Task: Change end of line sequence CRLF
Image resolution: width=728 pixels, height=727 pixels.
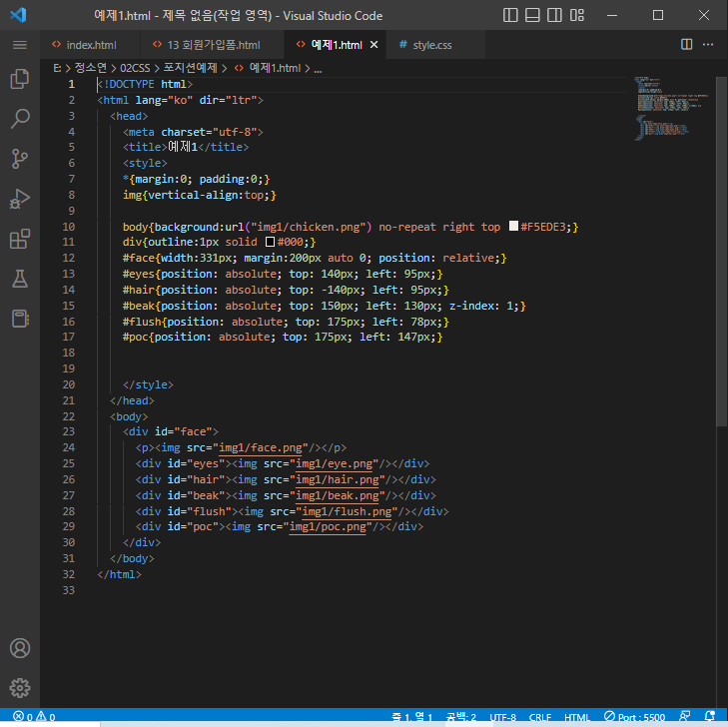Action: pos(540,717)
